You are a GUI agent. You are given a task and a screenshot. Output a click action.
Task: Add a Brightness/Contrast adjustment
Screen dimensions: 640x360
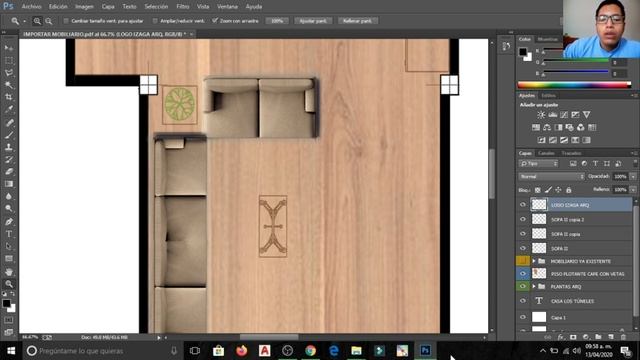coord(541,115)
